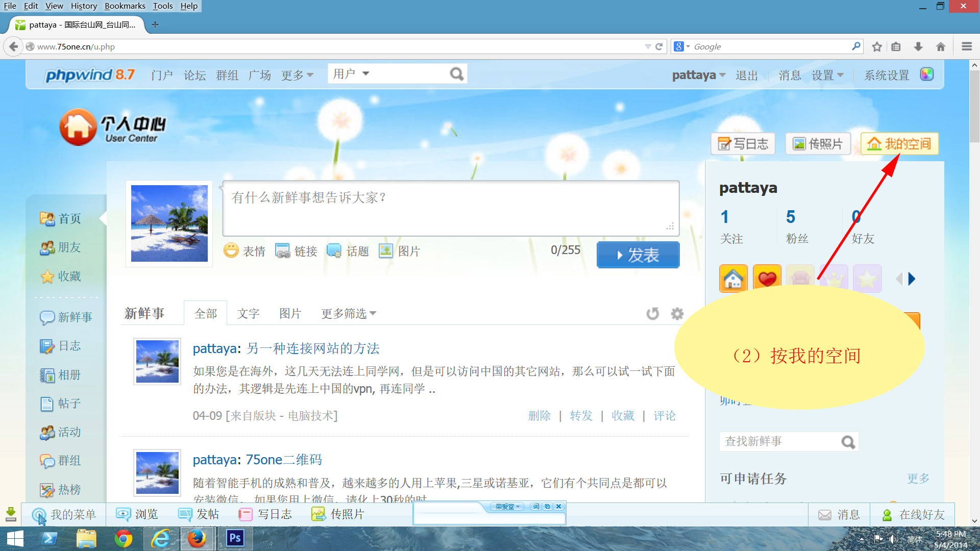This screenshot has width=980, height=551.
Task: Open post 另一种连接网站的方法
Action: click(x=313, y=348)
